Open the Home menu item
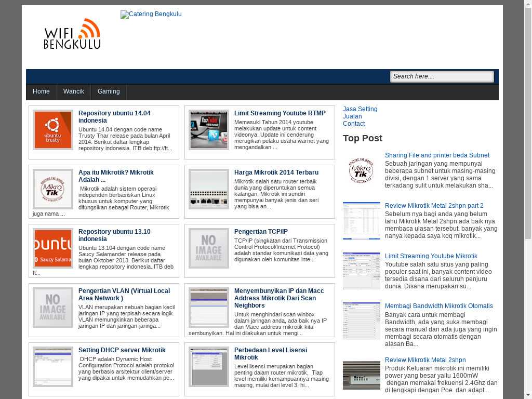 [41, 91]
